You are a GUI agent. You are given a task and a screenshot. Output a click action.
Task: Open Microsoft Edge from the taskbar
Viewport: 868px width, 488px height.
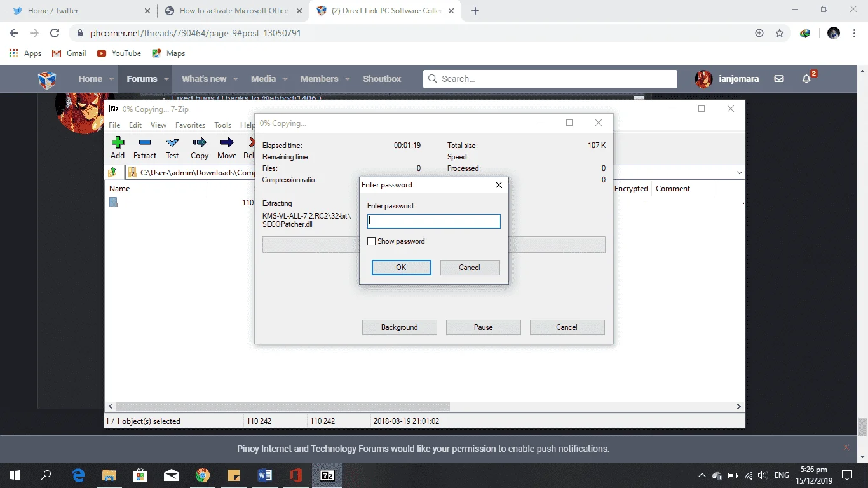[x=78, y=475]
